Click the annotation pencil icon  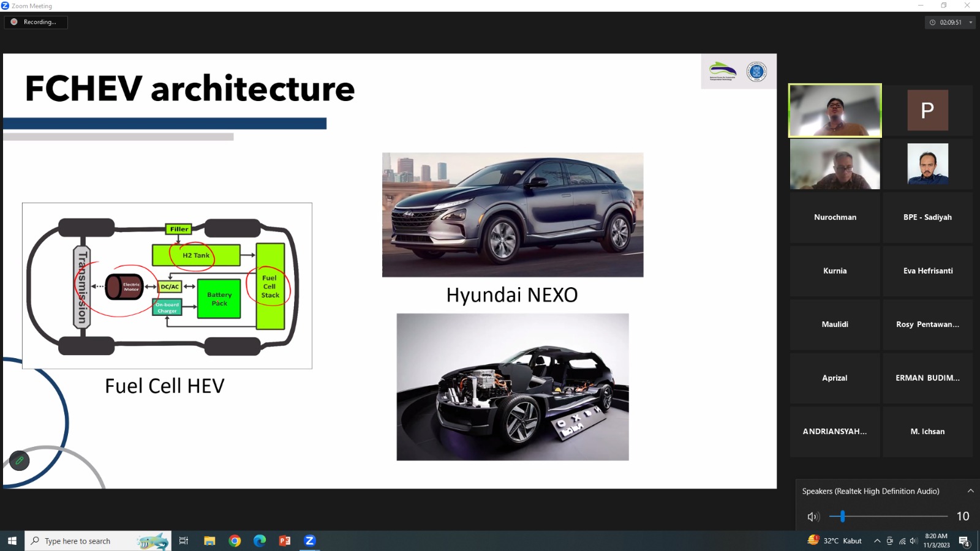(x=20, y=460)
